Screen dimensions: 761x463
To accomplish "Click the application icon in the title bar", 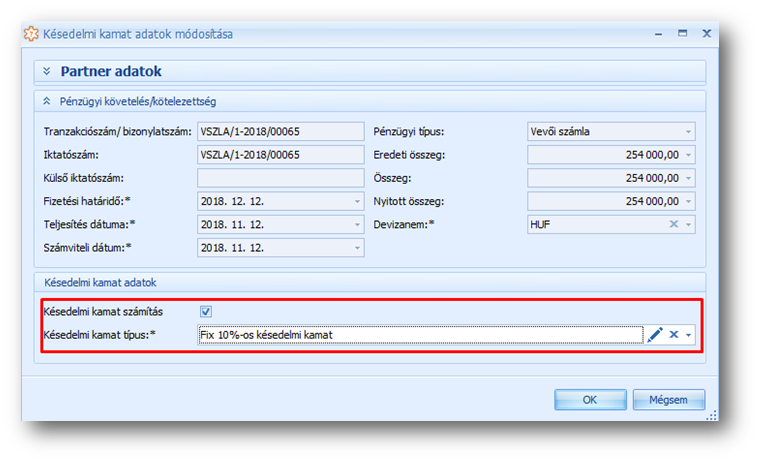I will tap(31, 34).
